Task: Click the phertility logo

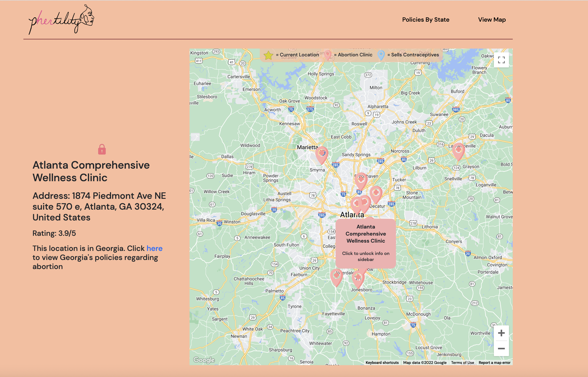Action: pos(61,20)
